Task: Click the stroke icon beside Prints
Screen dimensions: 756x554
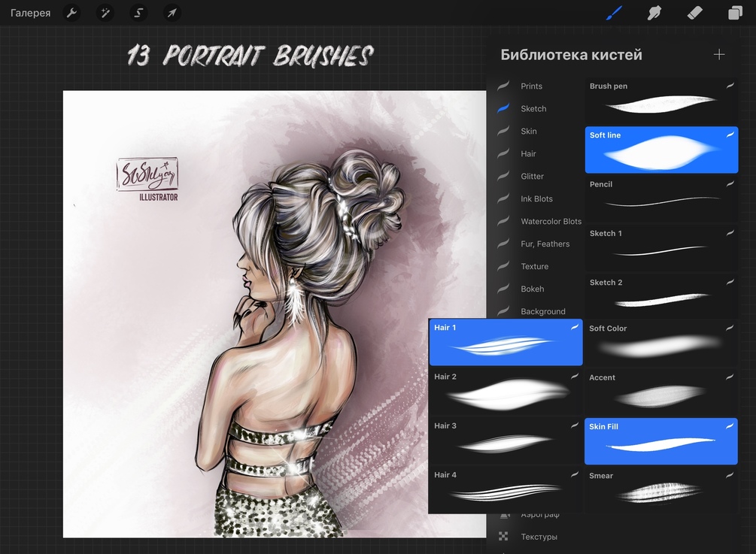Action: [x=503, y=86]
